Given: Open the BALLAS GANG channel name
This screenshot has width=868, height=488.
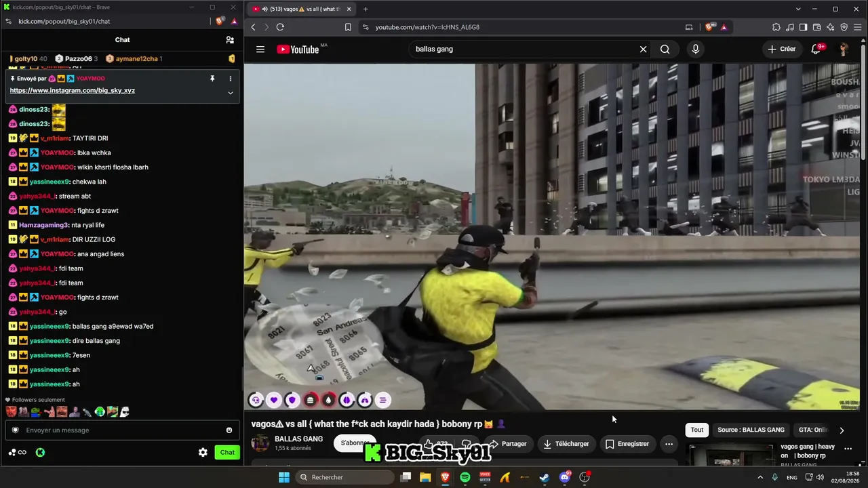Looking at the screenshot, I should [x=298, y=439].
